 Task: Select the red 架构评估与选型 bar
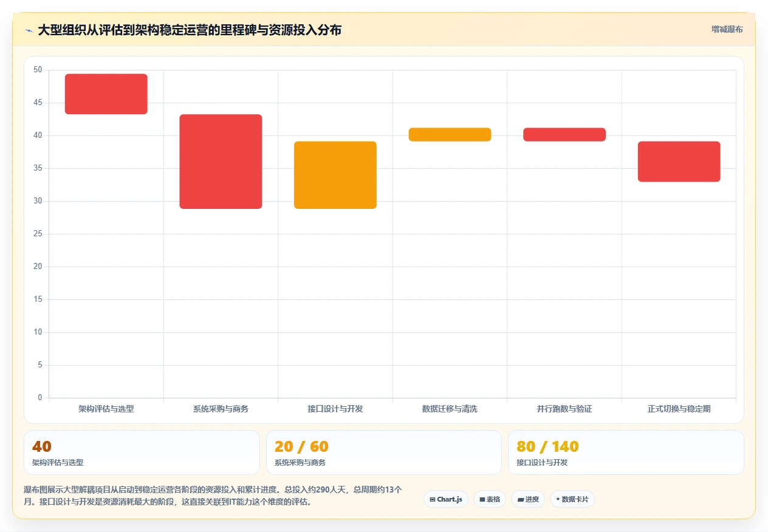pyautogui.click(x=106, y=94)
